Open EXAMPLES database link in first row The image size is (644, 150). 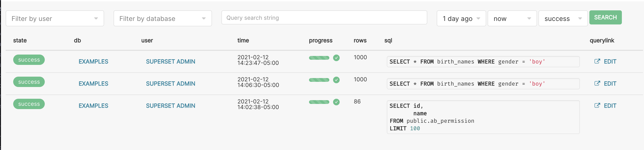pyautogui.click(x=93, y=62)
